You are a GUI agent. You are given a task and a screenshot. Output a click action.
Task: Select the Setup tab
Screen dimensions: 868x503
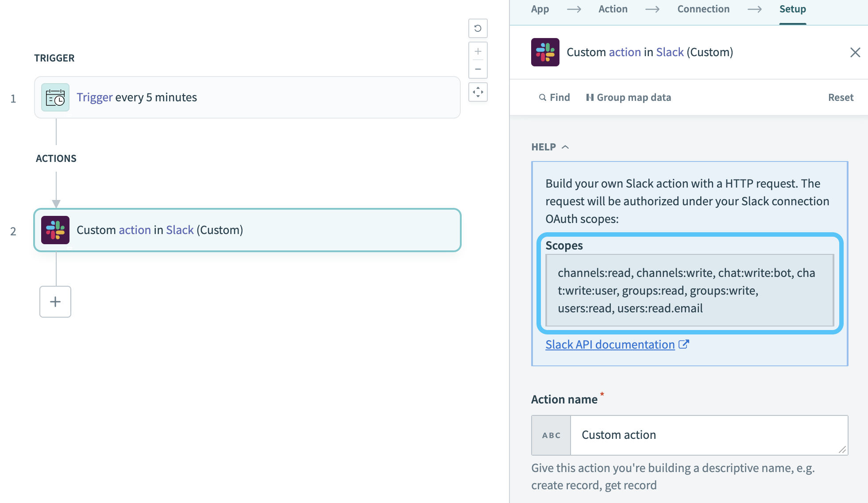(792, 8)
